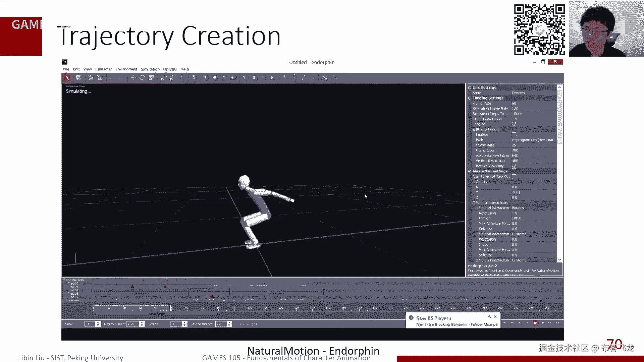The width and height of the screenshot is (644, 362).
Task: Toggle the Looping checkbox
Action: click(x=514, y=124)
